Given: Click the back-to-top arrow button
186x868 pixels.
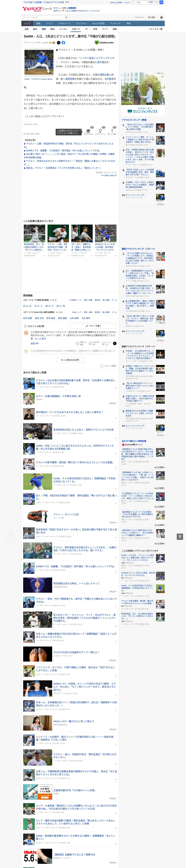Looking at the screenshot, I should tap(180, 536).
